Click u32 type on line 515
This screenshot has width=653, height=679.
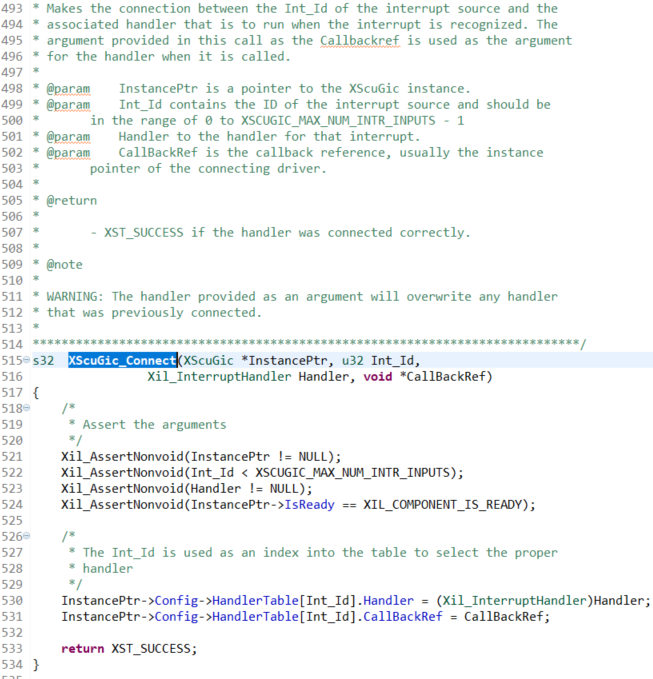pos(352,360)
